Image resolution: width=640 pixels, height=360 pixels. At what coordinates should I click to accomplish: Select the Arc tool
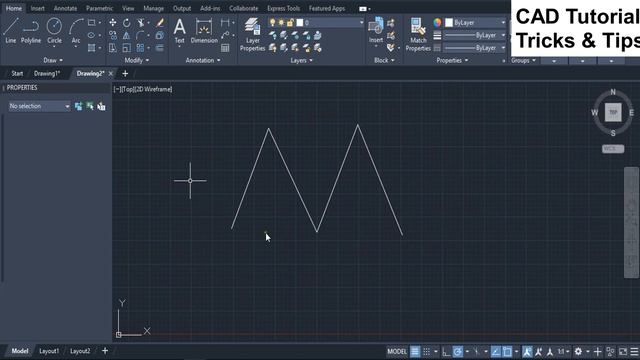76,31
